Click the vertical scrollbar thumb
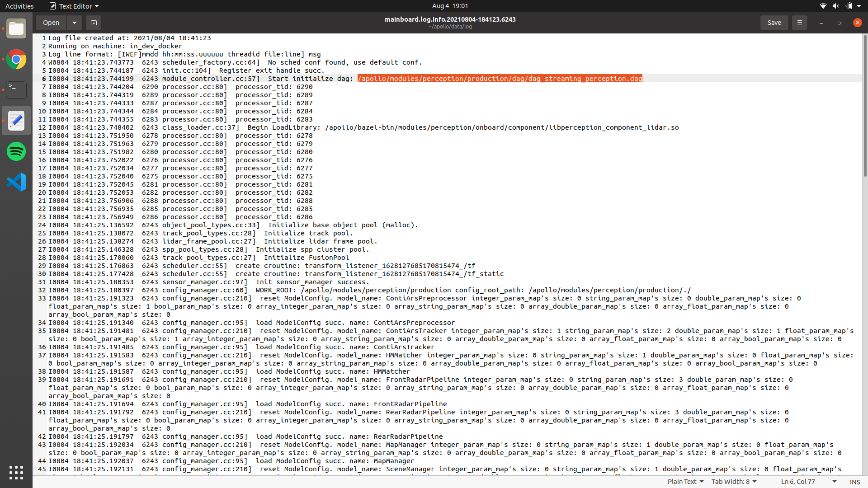This screenshot has height=488, width=868. pos(865,106)
